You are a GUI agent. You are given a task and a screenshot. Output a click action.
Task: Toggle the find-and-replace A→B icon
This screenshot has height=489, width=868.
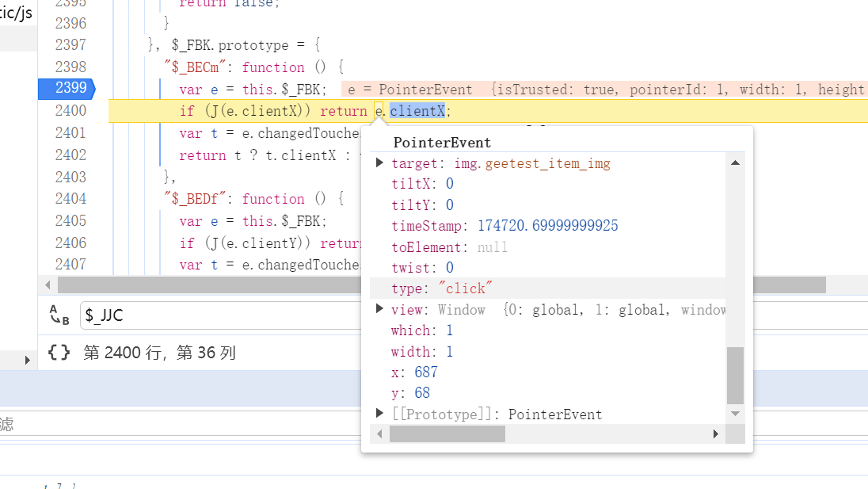pyautogui.click(x=59, y=315)
